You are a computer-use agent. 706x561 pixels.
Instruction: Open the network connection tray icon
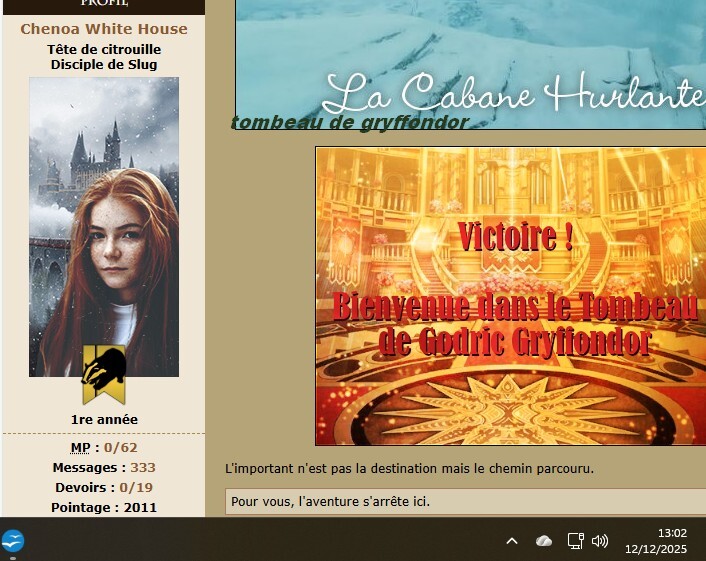point(575,541)
